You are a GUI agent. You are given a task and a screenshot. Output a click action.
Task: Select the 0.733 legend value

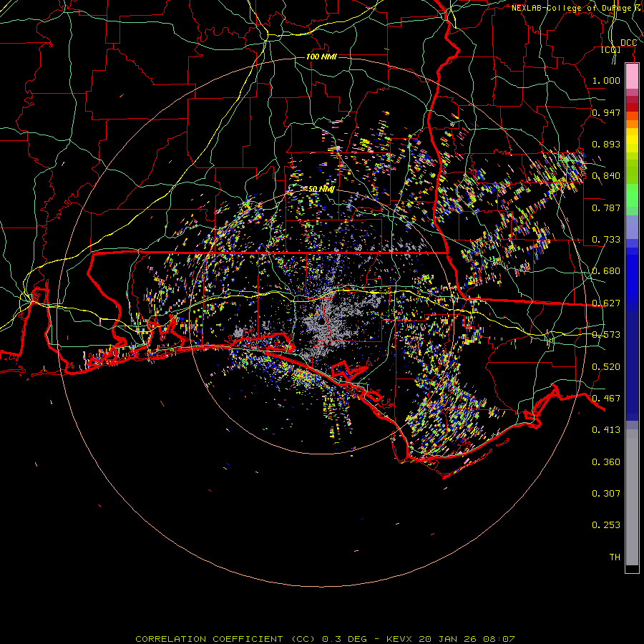[606, 240]
